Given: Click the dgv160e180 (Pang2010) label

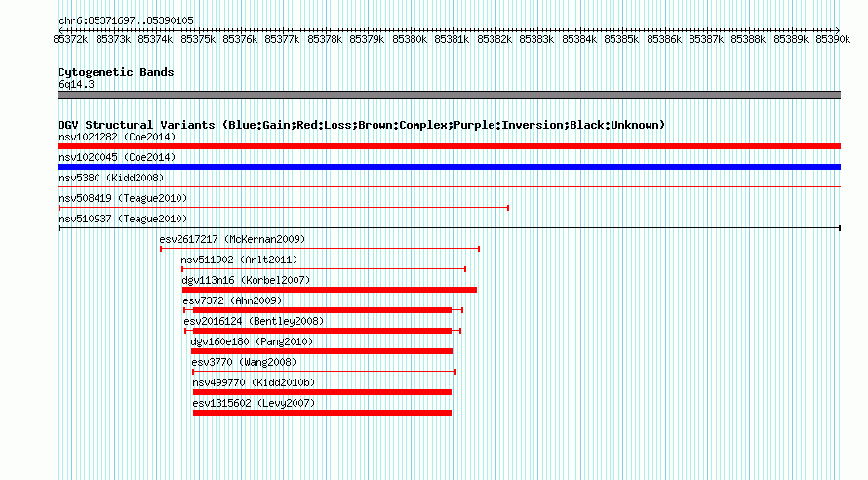Looking at the screenshot, I should (x=252, y=341).
